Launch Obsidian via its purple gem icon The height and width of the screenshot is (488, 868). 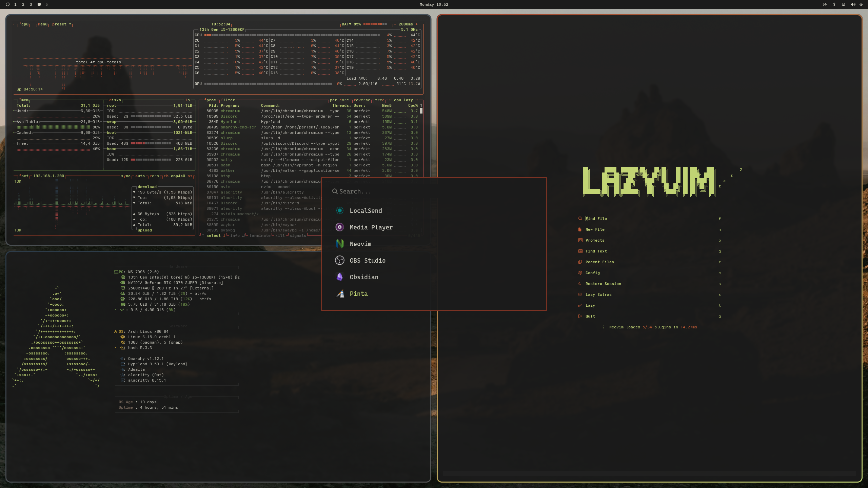pyautogui.click(x=339, y=277)
